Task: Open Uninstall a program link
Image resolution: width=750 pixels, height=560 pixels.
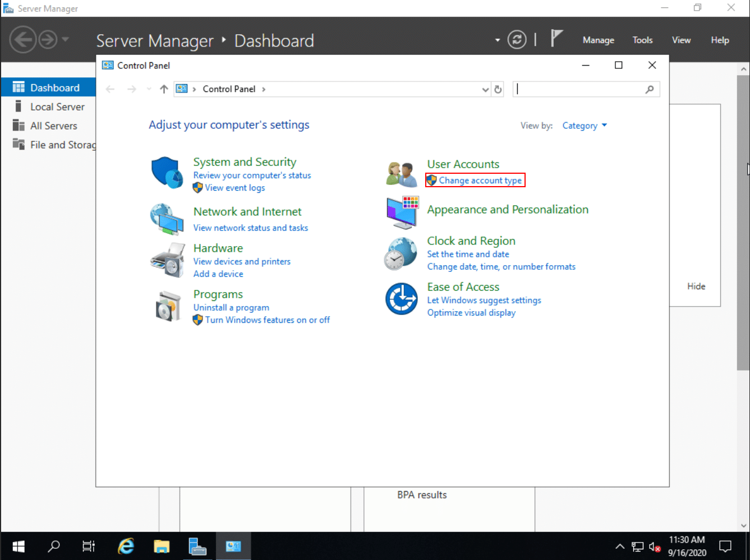Action: pyautogui.click(x=231, y=307)
